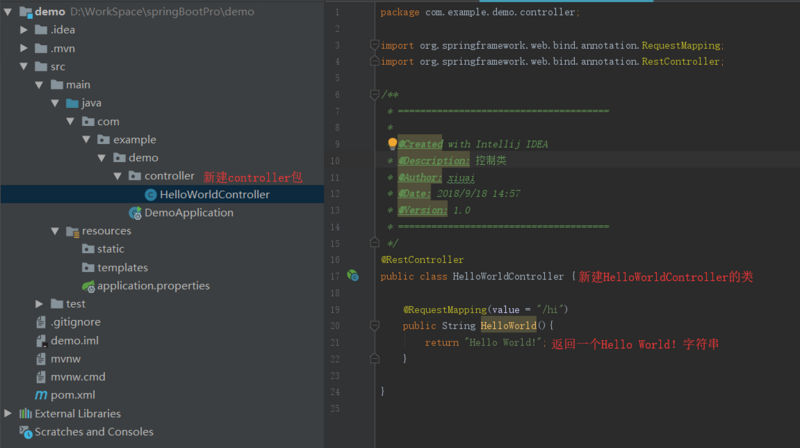The width and height of the screenshot is (800, 448).
Task: Fold the Javadoc comment block
Action: pyautogui.click(x=371, y=94)
